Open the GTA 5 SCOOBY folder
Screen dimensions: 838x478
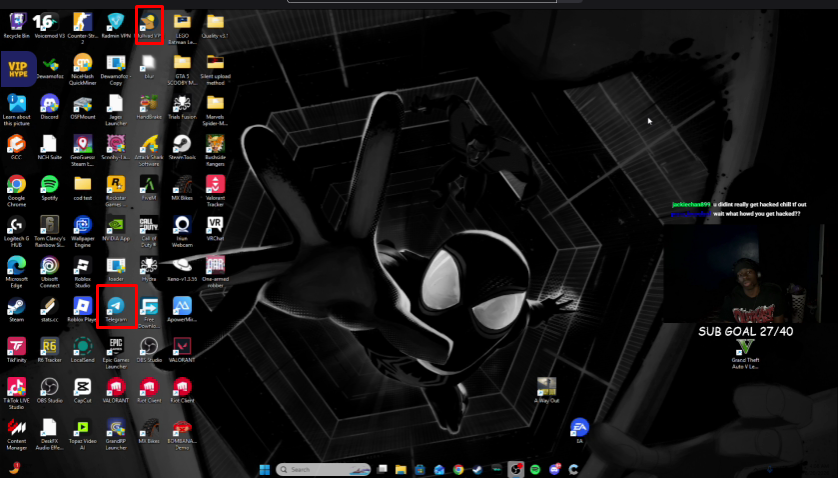182,69
